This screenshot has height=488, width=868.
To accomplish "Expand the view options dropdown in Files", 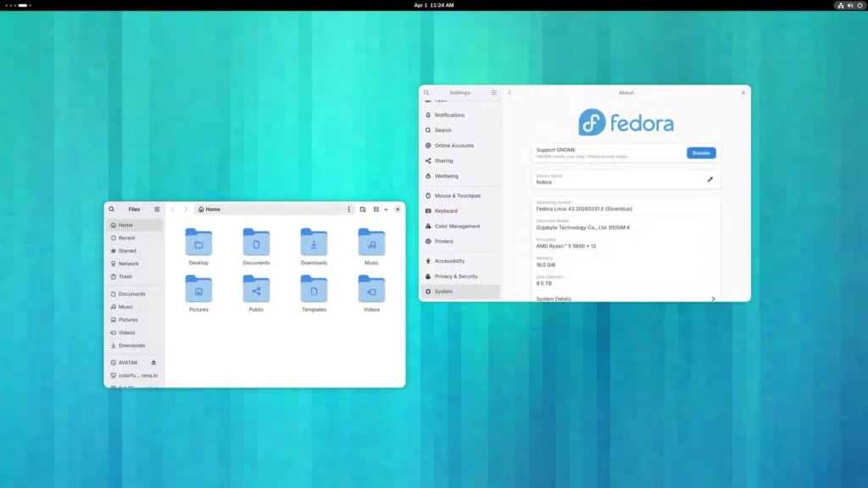I will tap(386, 209).
